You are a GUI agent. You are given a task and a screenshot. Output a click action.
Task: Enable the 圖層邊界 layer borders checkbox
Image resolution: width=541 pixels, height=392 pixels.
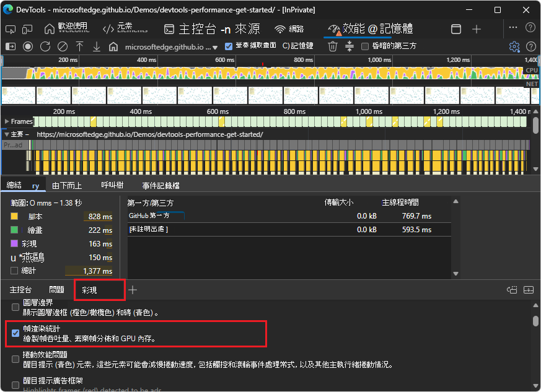click(15, 307)
